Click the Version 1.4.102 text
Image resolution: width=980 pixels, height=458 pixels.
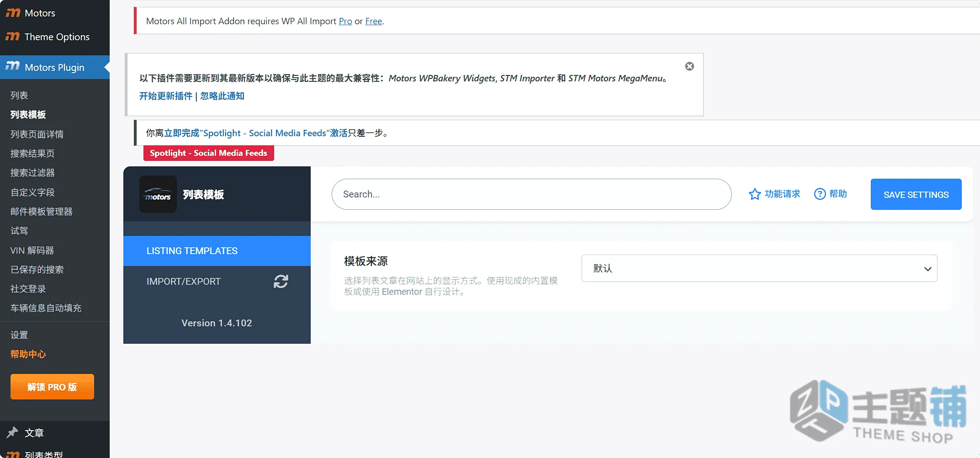217,323
